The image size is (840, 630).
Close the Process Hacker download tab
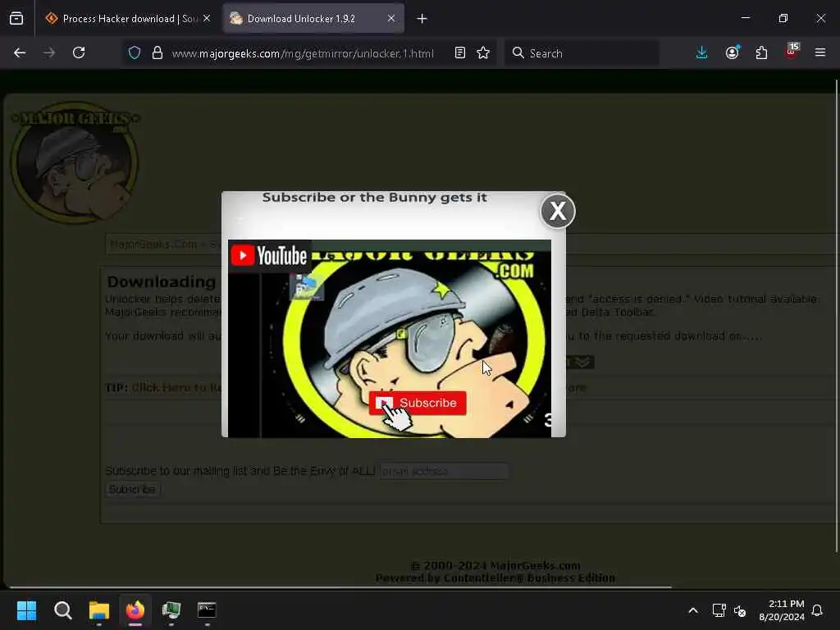(x=207, y=19)
